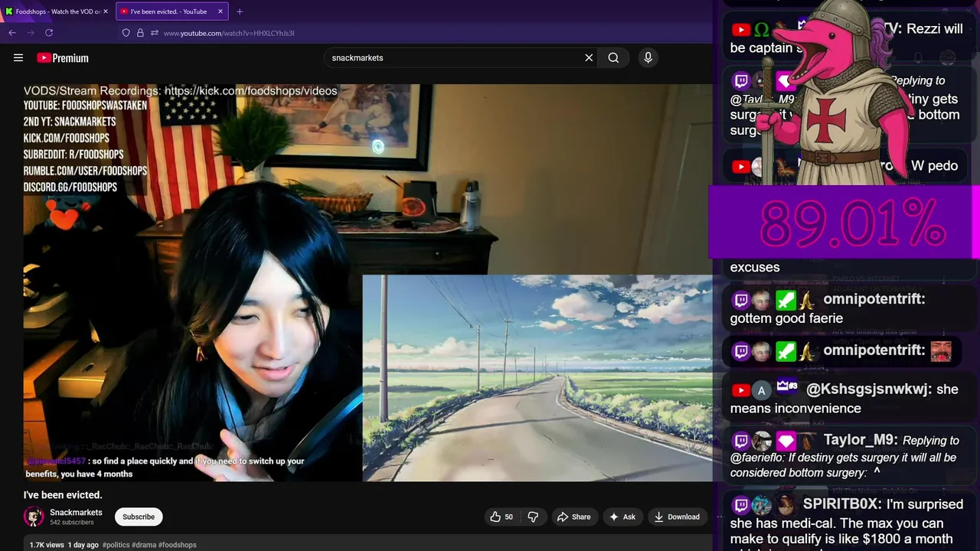
Task: Click the YouTube Premium logo
Action: point(63,58)
